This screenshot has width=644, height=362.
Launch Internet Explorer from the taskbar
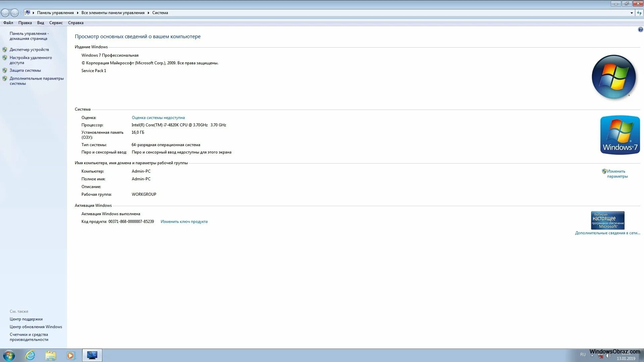[30, 355]
